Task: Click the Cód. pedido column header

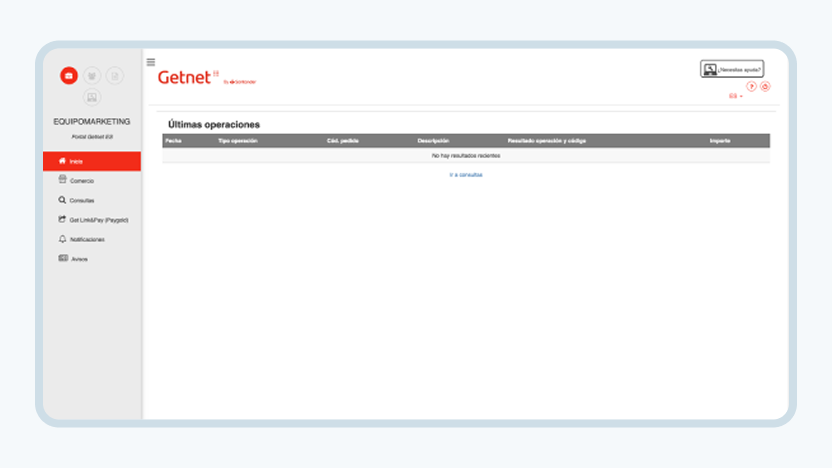Action: pos(343,141)
